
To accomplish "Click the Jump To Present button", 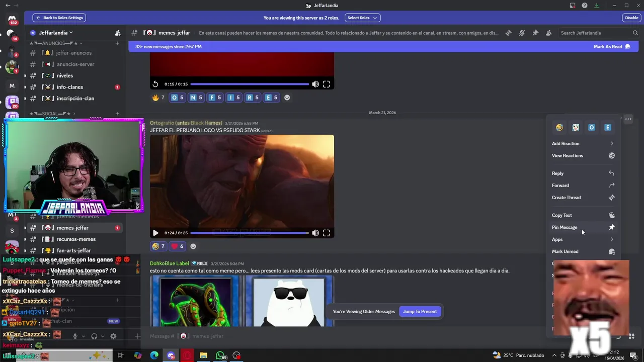I will point(420,311).
